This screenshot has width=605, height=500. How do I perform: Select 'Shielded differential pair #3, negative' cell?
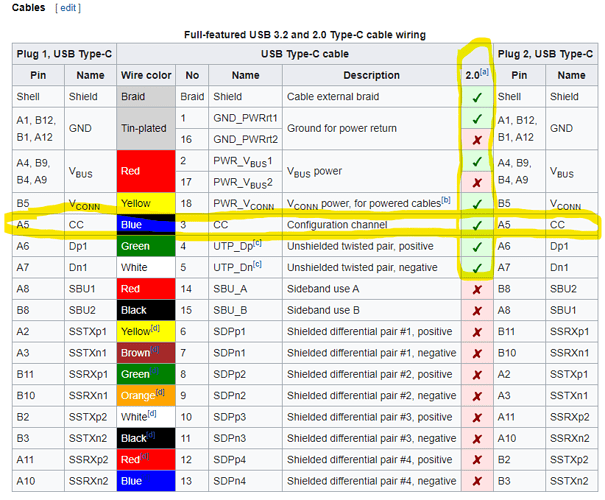point(372,438)
